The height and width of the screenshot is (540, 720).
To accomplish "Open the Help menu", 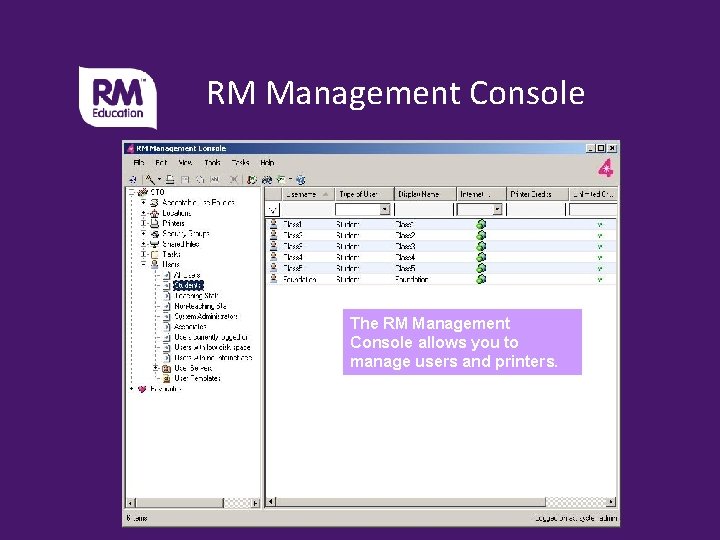I will point(267,163).
